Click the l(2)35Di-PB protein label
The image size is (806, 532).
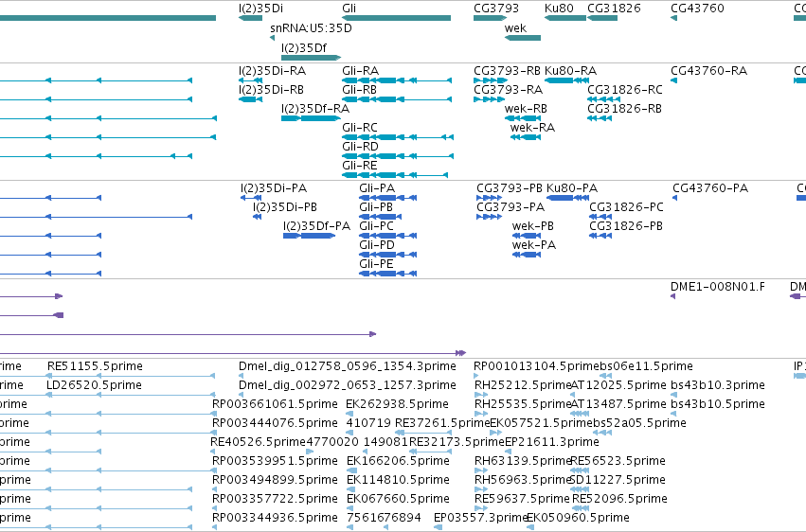(285, 207)
